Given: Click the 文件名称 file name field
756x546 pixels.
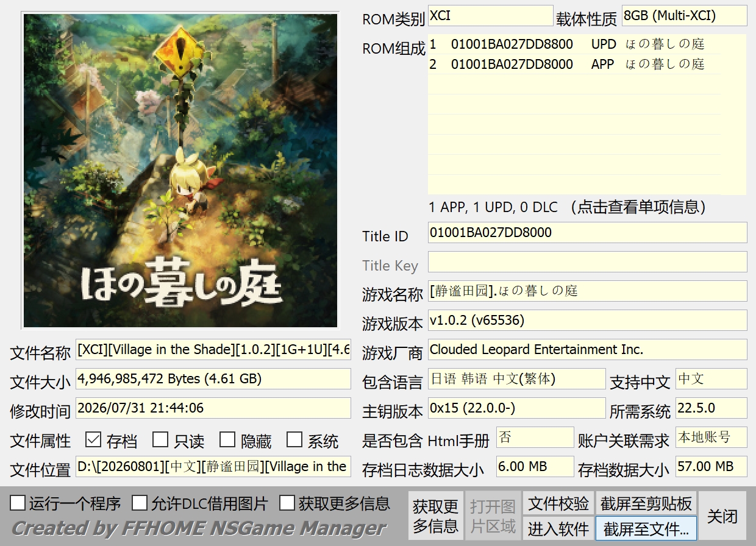Looking at the screenshot, I should (x=213, y=349).
